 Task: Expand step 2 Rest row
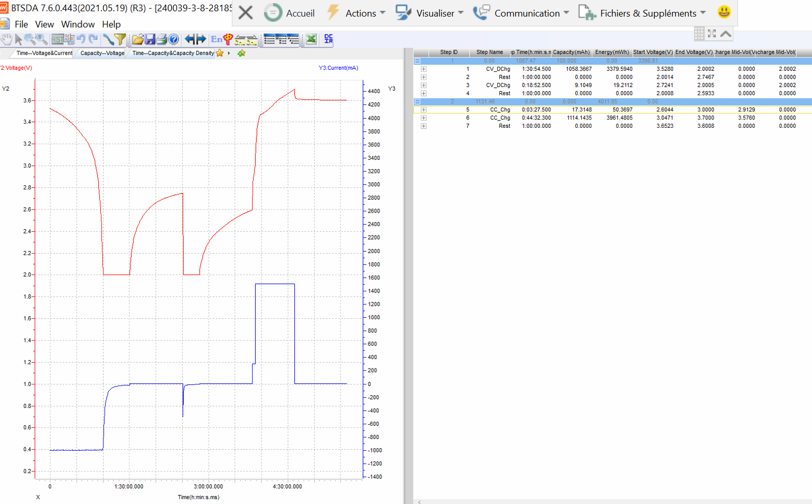[423, 77]
